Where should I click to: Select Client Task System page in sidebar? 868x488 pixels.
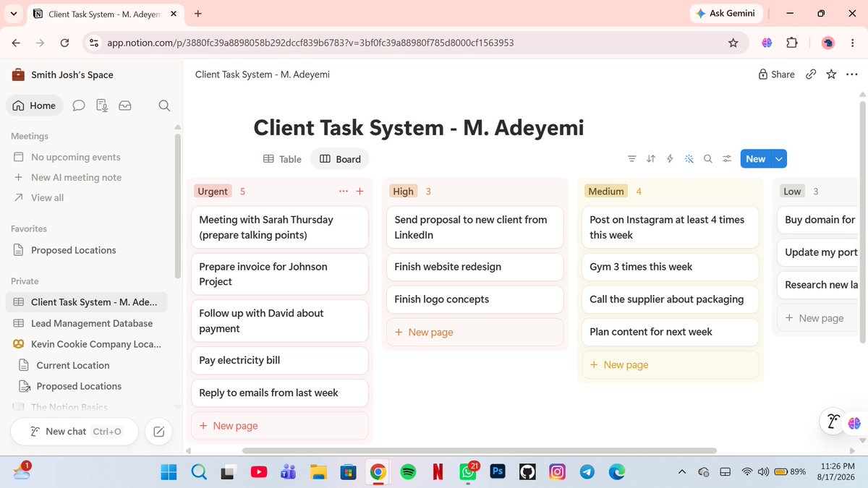(x=86, y=302)
